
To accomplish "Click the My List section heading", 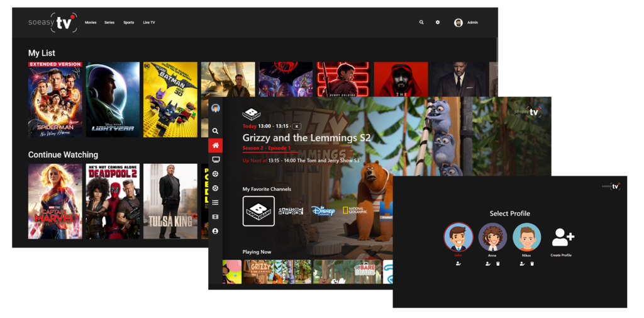I will [x=42, y=53].
